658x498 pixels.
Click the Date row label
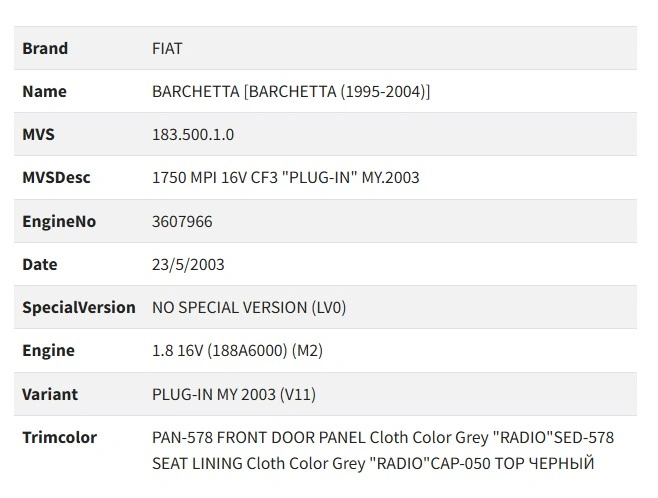(40, 264)
